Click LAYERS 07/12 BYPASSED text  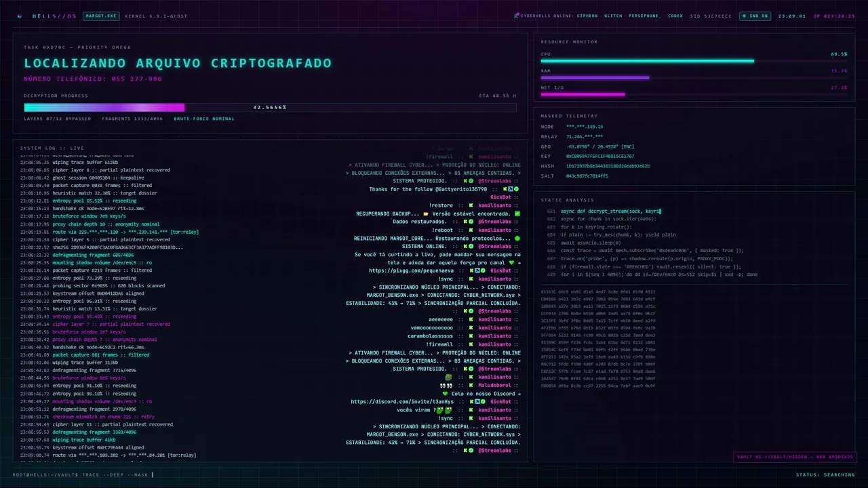pos(57,119)
